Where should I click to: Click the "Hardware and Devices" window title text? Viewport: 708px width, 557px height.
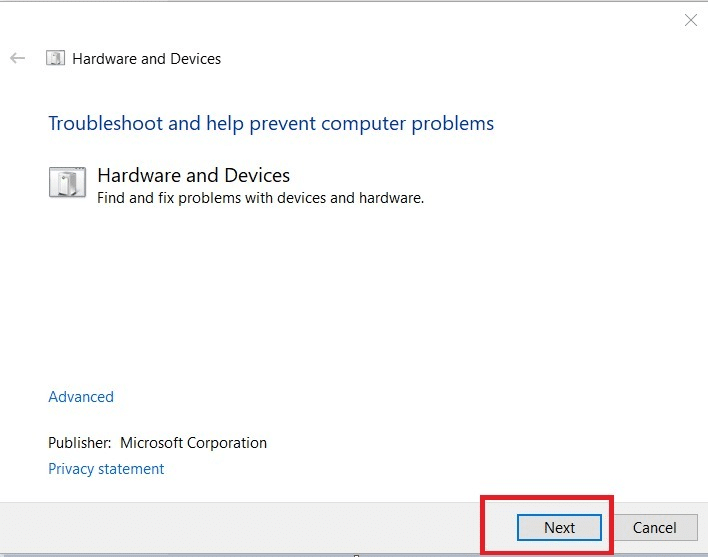pos(147,59)
